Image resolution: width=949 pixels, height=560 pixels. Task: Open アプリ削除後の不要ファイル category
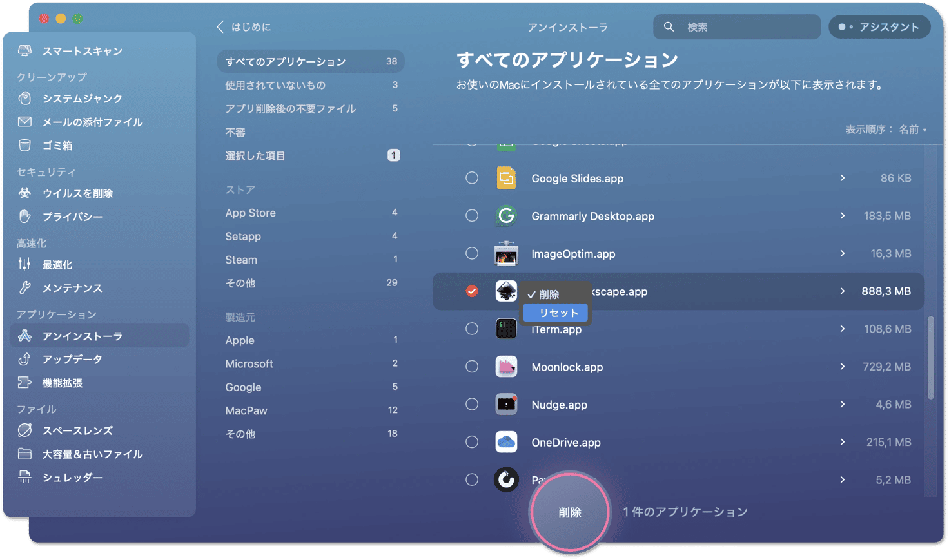pos(311,108)
